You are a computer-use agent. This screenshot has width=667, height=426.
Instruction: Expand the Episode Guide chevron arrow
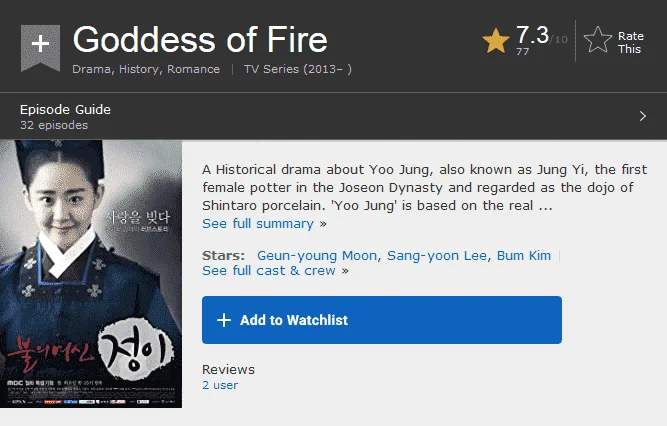point(643,116)
